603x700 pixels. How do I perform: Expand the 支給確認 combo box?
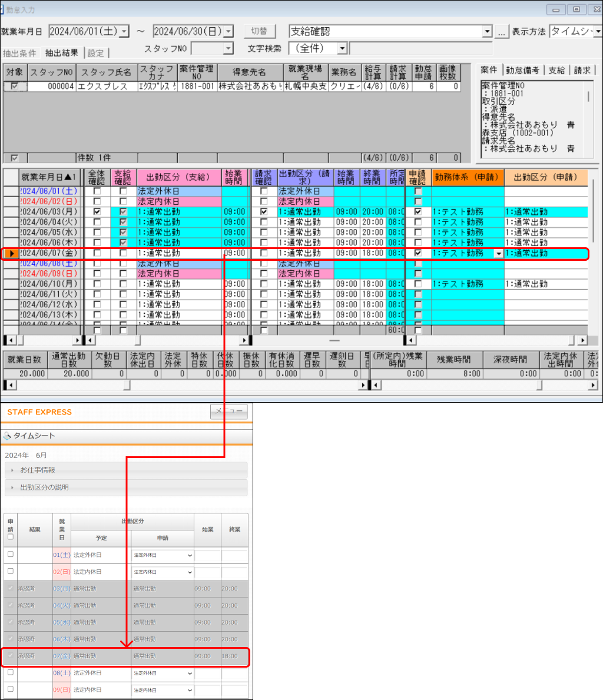tap(488, 31)
